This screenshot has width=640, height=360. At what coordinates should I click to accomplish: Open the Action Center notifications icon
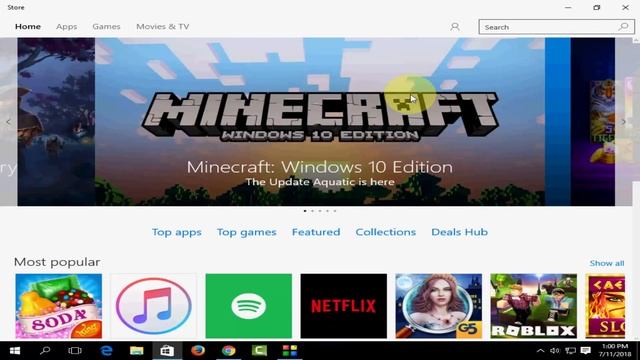coord(586,351)
